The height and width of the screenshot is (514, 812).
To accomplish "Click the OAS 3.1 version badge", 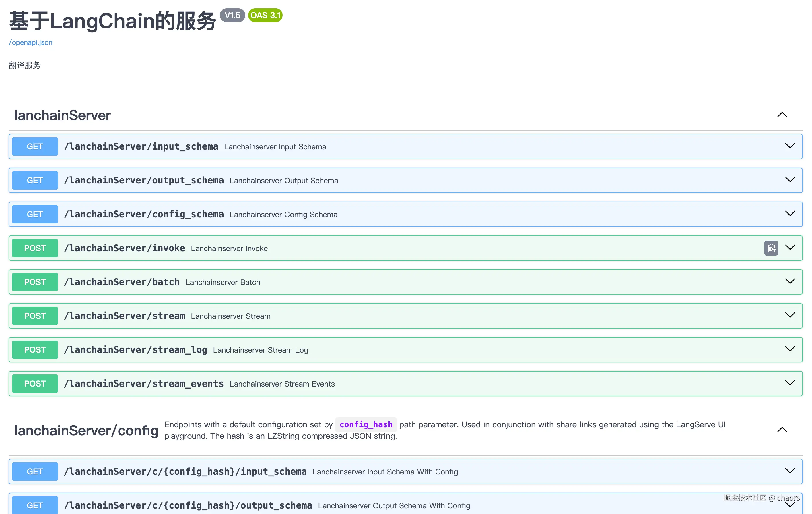I will click(x=265, y=15).
